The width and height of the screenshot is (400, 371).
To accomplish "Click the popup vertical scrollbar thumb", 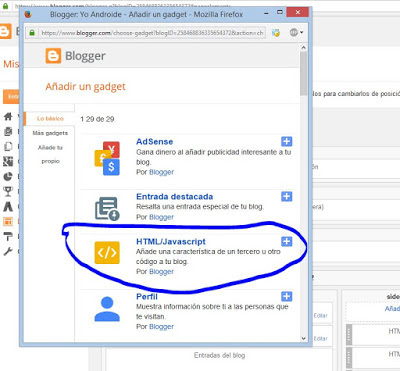I will pos(303,74).
